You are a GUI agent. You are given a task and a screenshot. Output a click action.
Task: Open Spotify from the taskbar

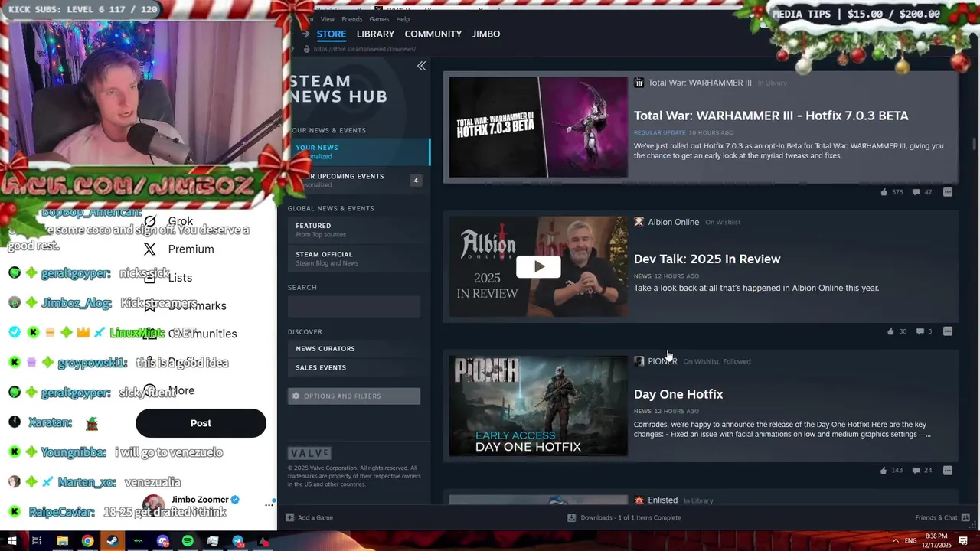point(188,541)
